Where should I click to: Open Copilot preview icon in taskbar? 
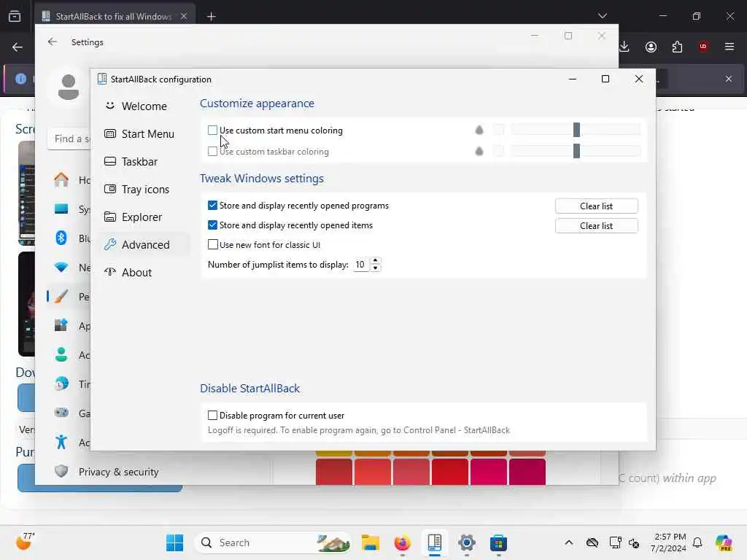(x=724, y=542)
